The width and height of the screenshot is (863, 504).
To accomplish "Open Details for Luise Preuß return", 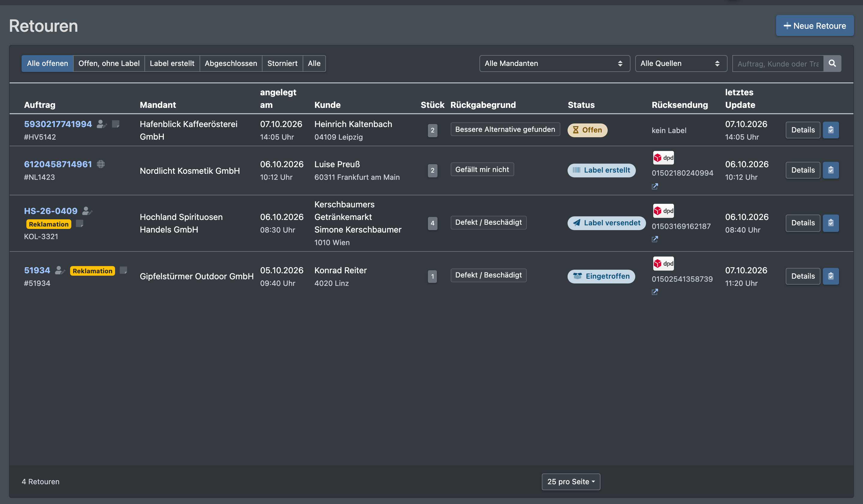I will point(803,170).
